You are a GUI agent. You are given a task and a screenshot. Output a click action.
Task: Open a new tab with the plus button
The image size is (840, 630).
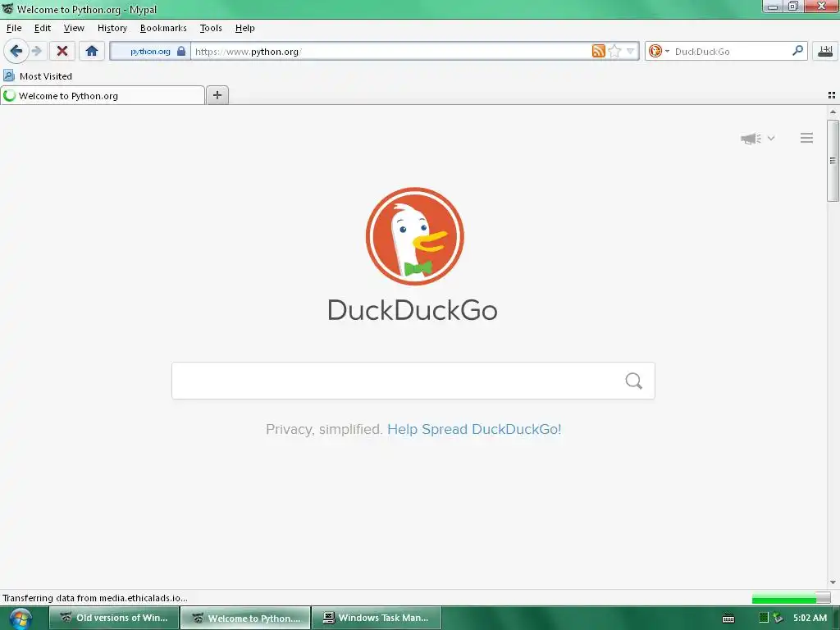(x=217, y=95)
